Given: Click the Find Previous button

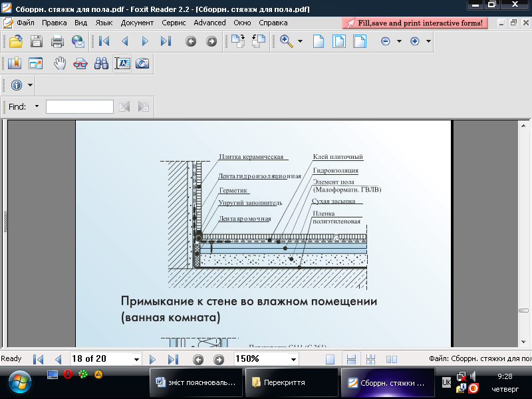Looking at the screenshot, I should [x=124, y=107].
